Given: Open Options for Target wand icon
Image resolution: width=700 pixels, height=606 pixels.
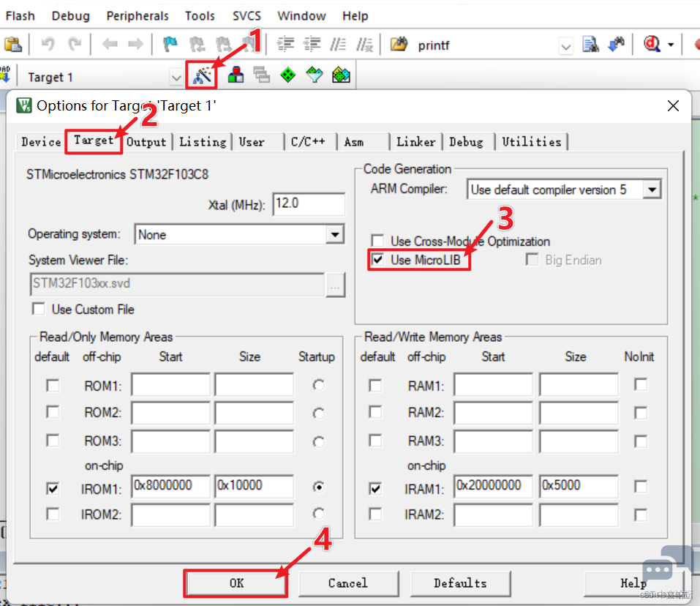Looking at the screenshot, I should click(x=202, y=75).
